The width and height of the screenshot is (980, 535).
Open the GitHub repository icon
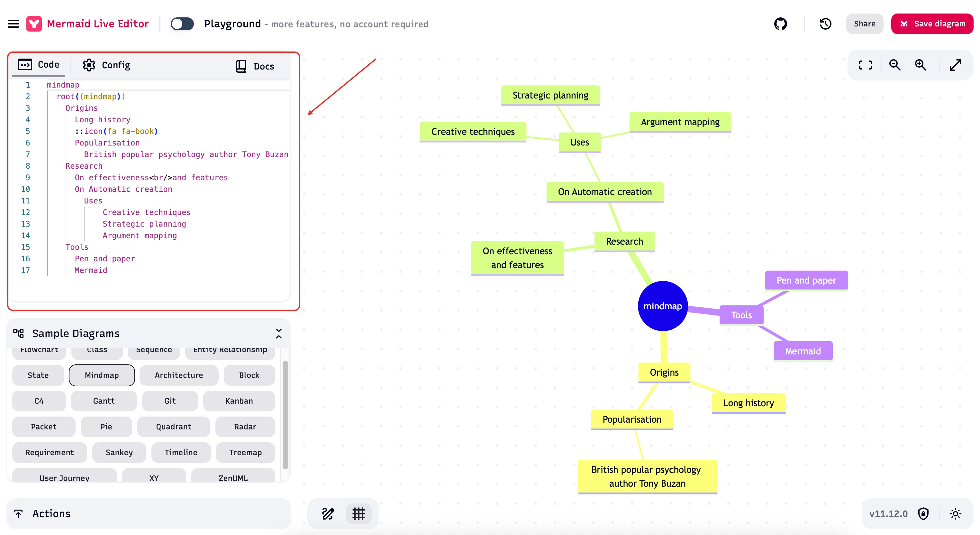point(781,23)
